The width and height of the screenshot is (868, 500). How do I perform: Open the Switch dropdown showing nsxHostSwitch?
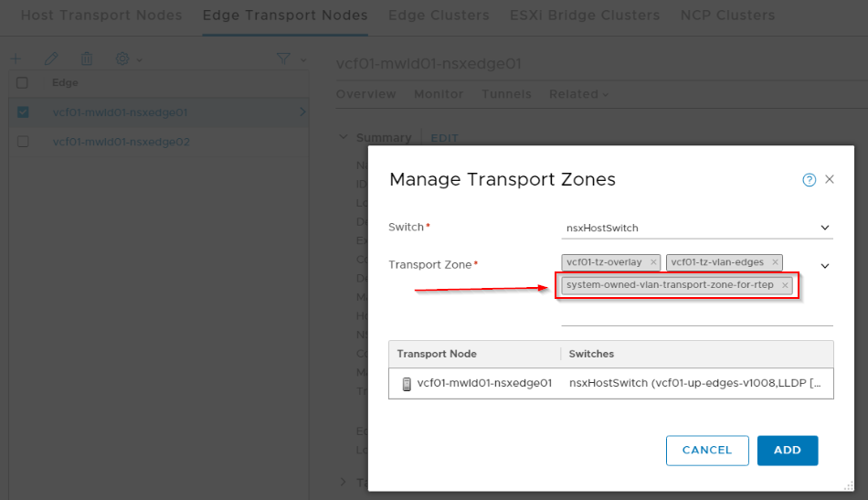tap(697, 228)
